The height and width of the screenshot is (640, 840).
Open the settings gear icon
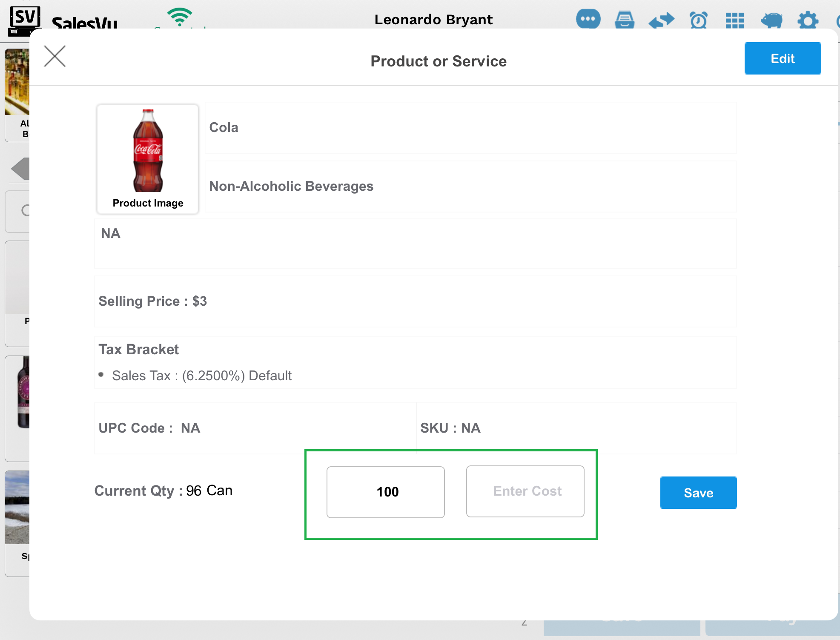[x=808, y=20]
